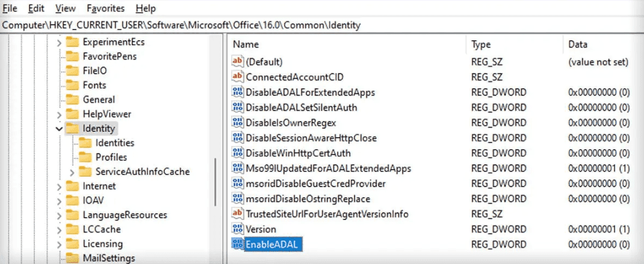Click the icon for the (Default) value
The height and width of the screenshot is (264, 644).
tap(238, 62)
